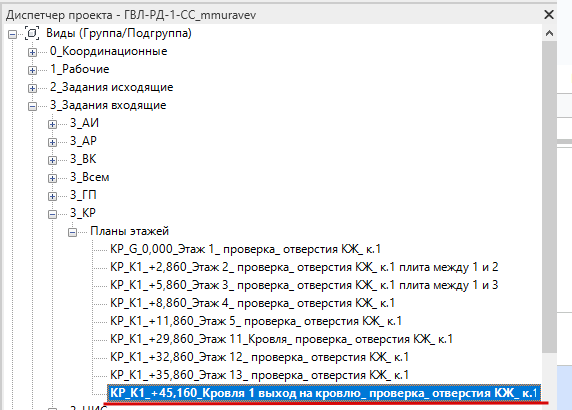Close the Диспетчер проекта panel
Viewport: 572px width, 410px height.
pyautogui.click(x=549, y=15)
